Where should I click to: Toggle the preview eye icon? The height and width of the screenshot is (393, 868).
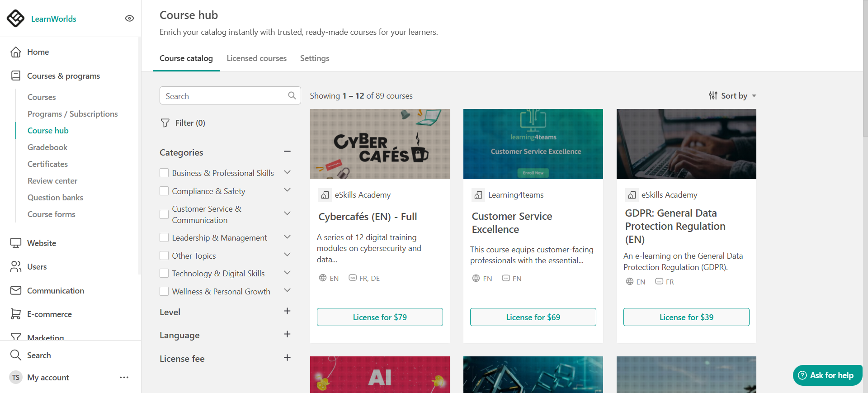tap(129, 19)
